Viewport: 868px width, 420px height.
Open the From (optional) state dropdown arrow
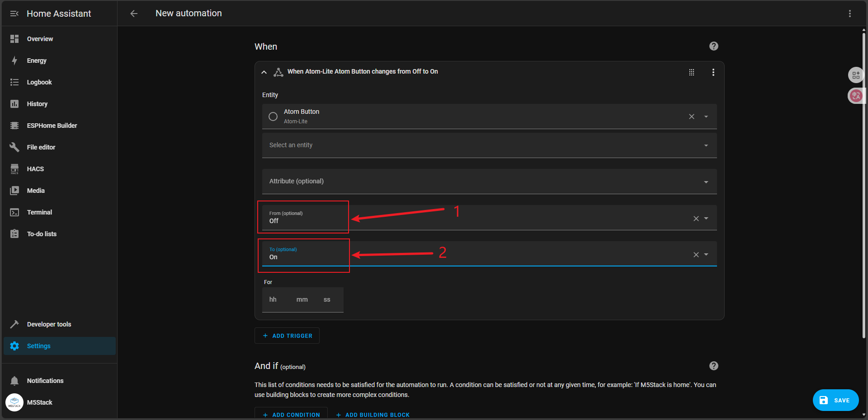[706, 218]
